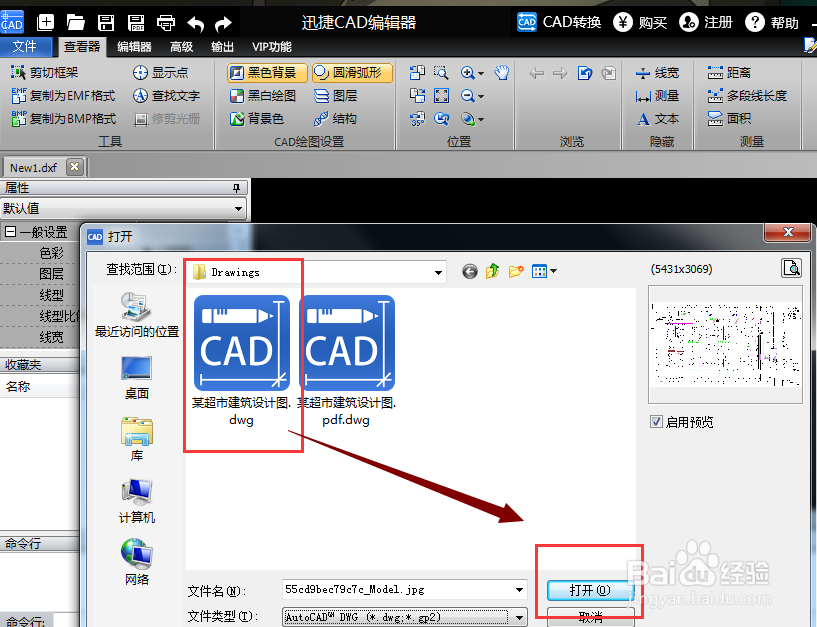The height and width of the screenshot is (627, 817).
Task: Click the 文件名 input field
Action: pos(404,589)
